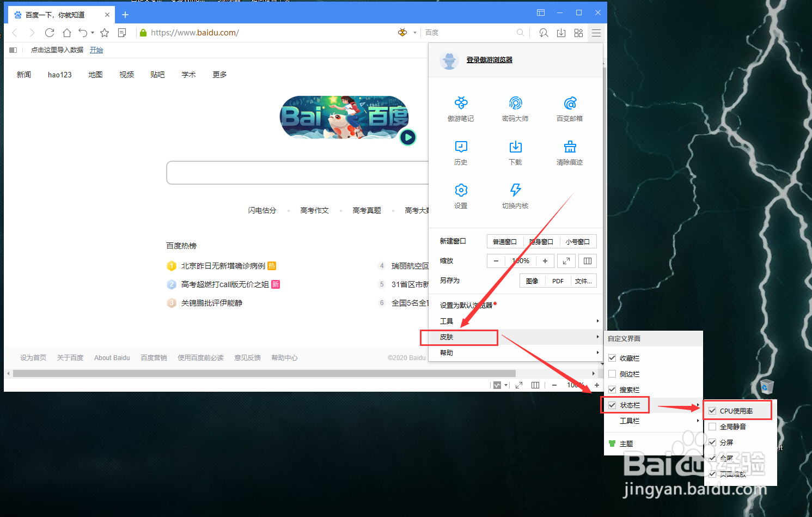The height and width of the screenshot is (517, 812).
Task: Toggle 状态栏 status bar checkbox
Action: pos(612,405)
